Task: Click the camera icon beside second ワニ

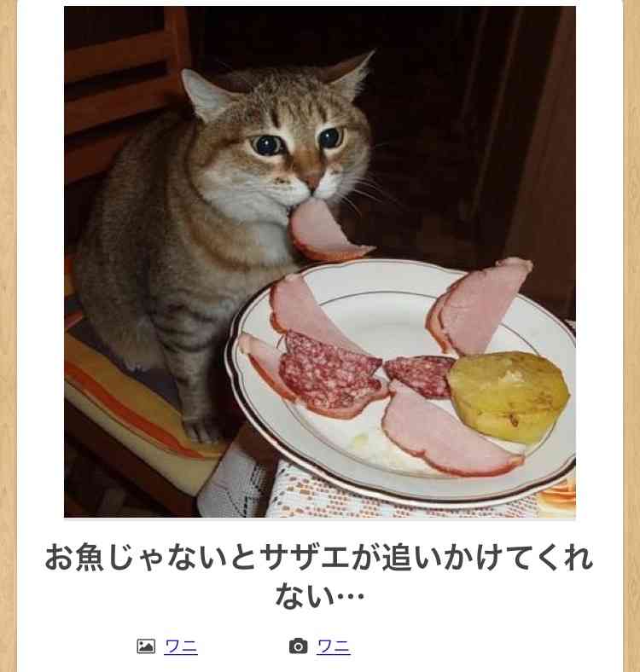Action: (298, 646)
